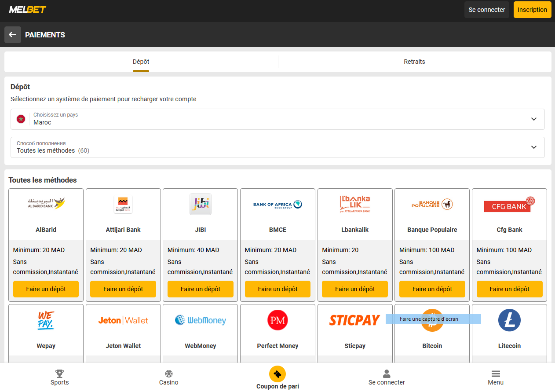The image size is (555, 392).
Task: Go back using the arrow button
Action: (x=13, y=35)
